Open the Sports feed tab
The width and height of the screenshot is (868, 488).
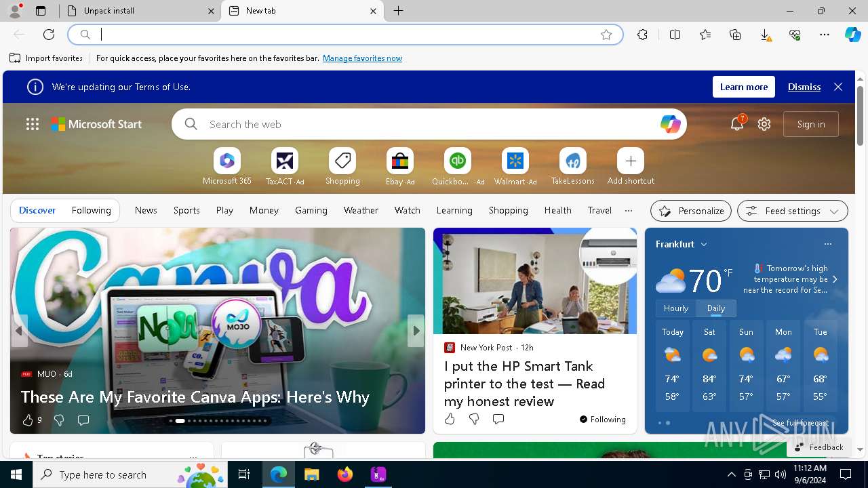(186, 211)
